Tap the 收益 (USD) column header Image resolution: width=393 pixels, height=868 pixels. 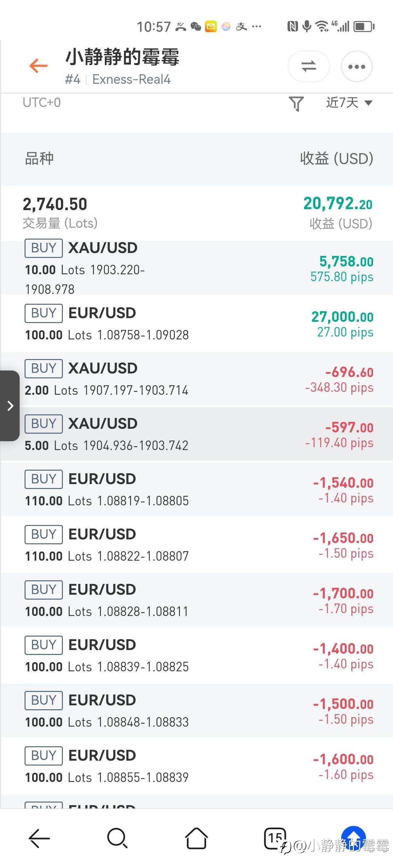[x=336, y=158]
